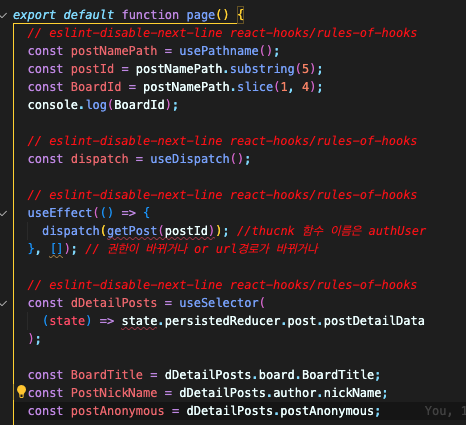
Task: Click the highlighted opening brace after page()
Action: [x=240, y=15]
